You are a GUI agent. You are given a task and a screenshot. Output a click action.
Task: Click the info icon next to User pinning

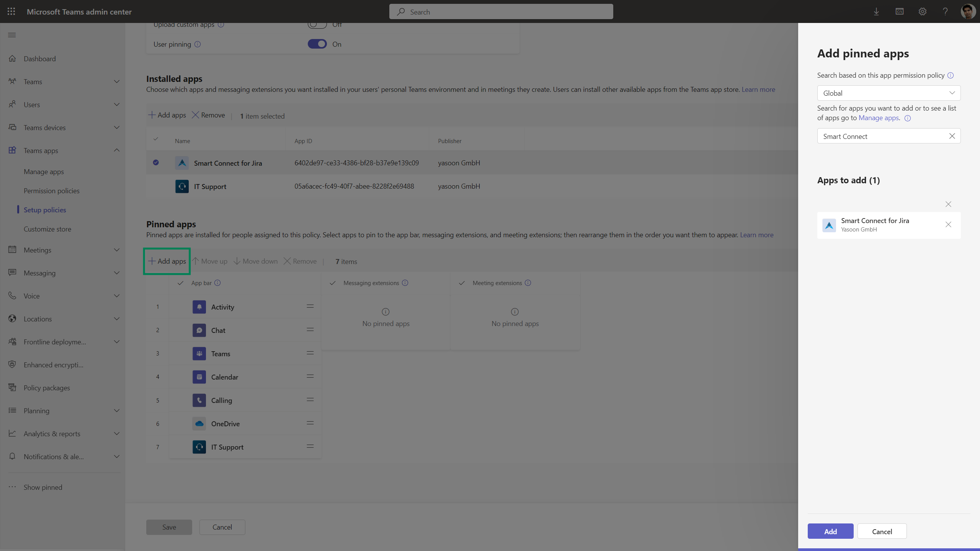[x=198, y=44]
